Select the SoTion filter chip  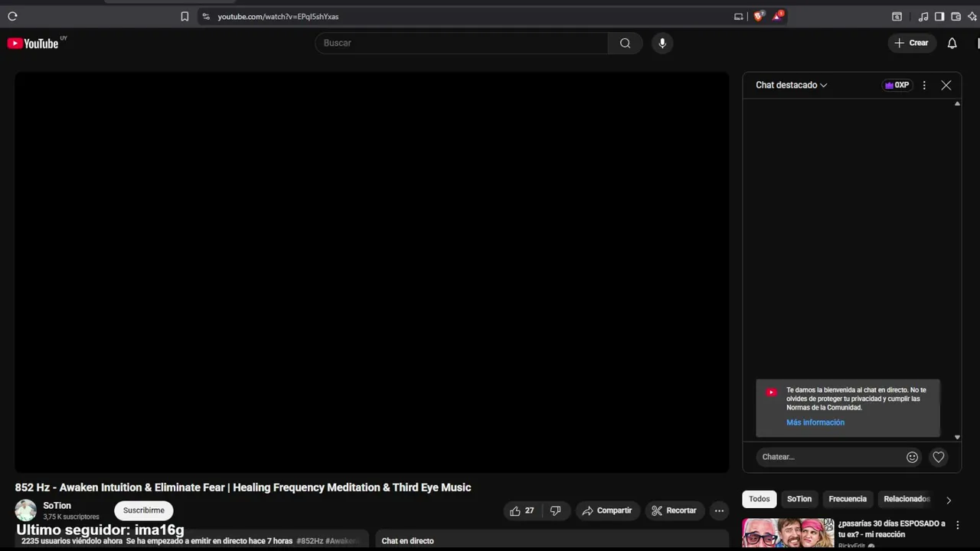799,499
